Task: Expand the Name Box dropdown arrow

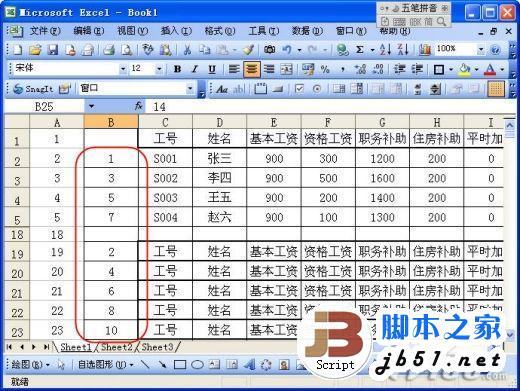Action: (x=91, y=107)
